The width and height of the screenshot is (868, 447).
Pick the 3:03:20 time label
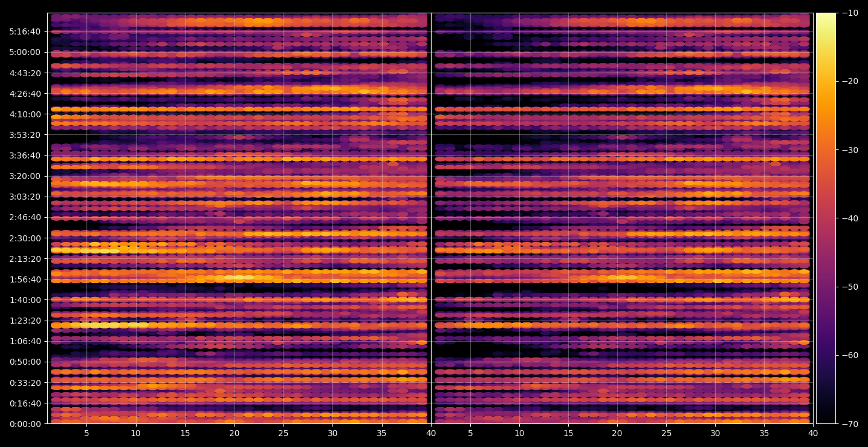point(25,197)
